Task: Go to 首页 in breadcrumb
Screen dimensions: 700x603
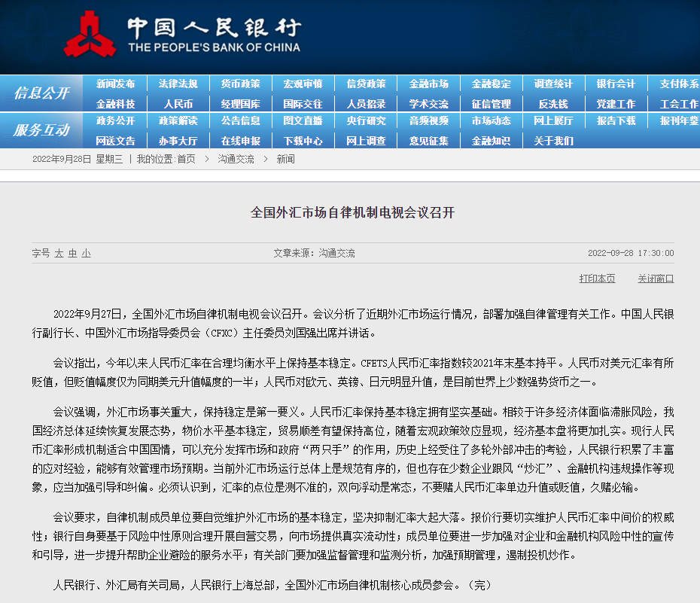Action: pyautogui.click(x=186, y=159)
